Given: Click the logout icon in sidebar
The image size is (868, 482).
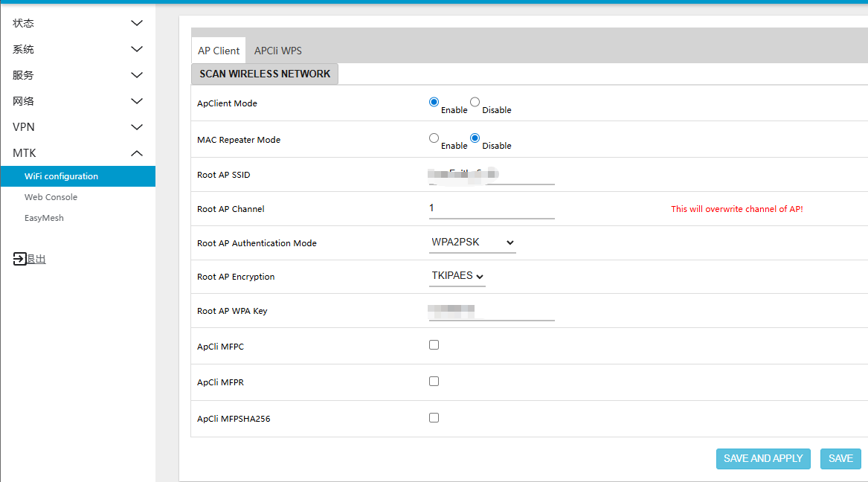Looking at the screenshot, I should [19, 259].
